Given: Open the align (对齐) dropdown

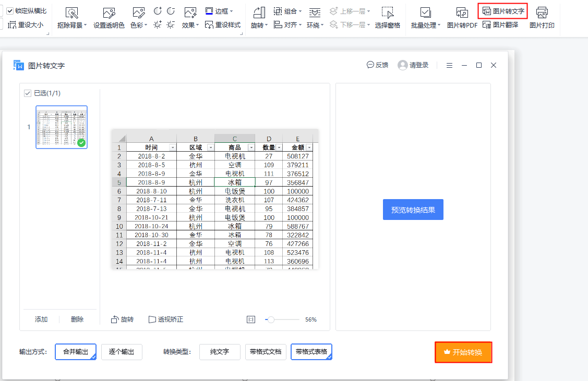Looking at the screenshot, I should pyautogui.click(x=287, y=24).
